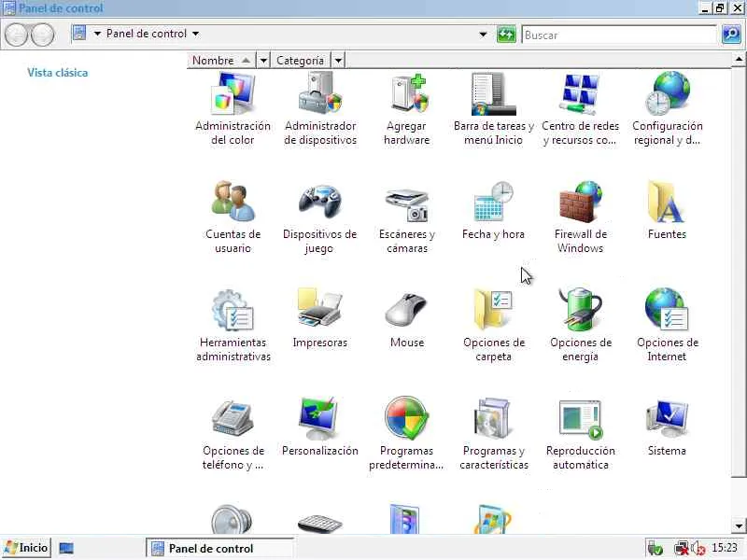The height and width of the screenshot is (560, 747).
Task: Open Centro de redes y recursos compartidos
Action: pyautogui.click(x=580, y=108)
